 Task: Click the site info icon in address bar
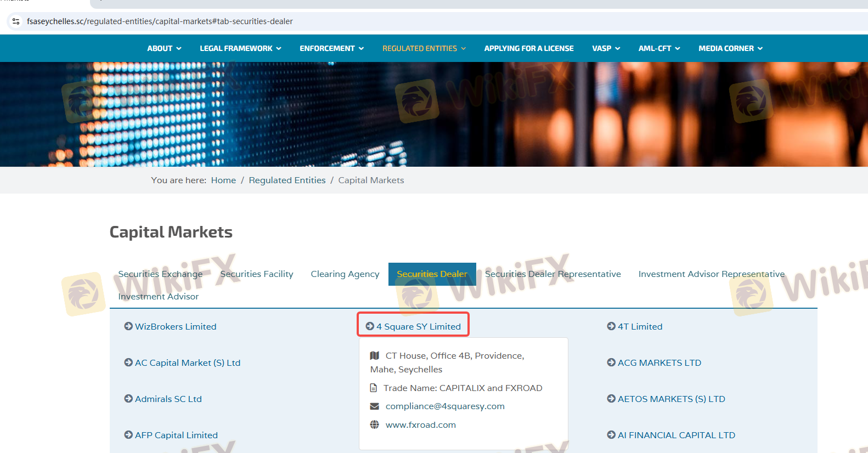point(16,21)
